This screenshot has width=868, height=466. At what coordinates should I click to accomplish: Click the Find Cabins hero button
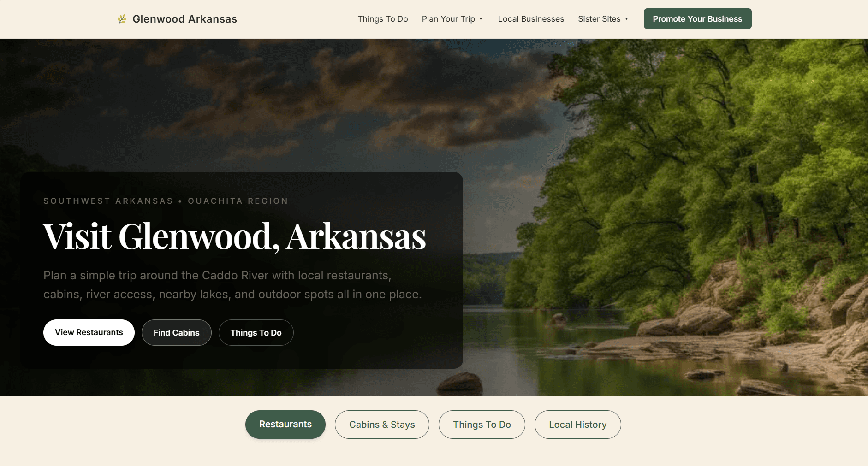pyautogui.click(x=177, y=333)
